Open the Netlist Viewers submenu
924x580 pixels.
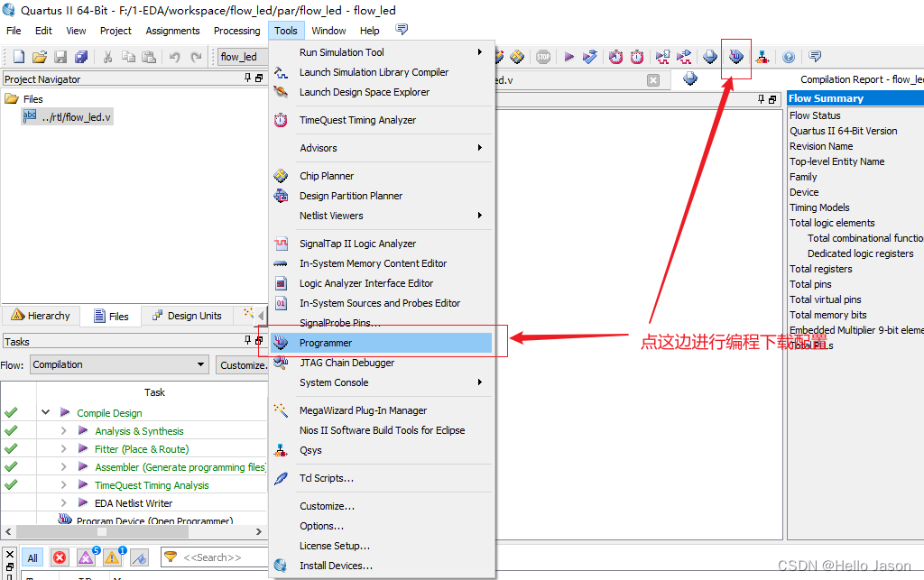click(x=382, y=216)
